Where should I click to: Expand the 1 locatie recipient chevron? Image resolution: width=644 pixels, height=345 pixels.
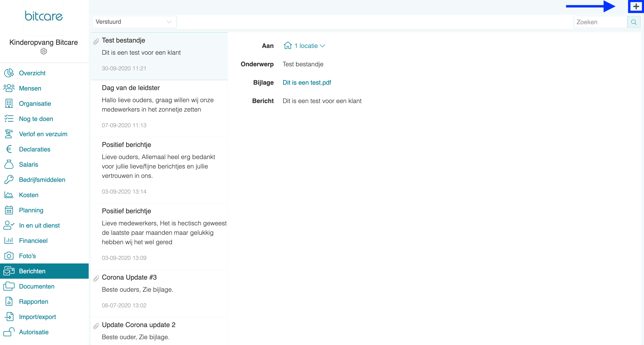(322, 46)
